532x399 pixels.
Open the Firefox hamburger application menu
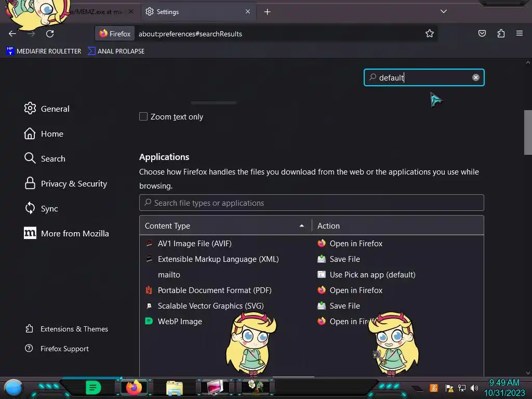coord(520,33)
